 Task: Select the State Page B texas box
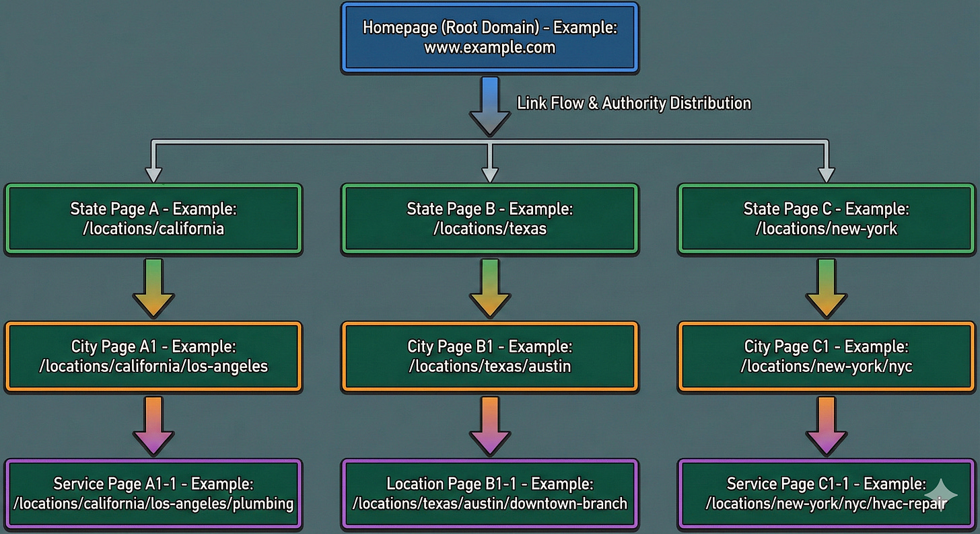coord(489,219)
